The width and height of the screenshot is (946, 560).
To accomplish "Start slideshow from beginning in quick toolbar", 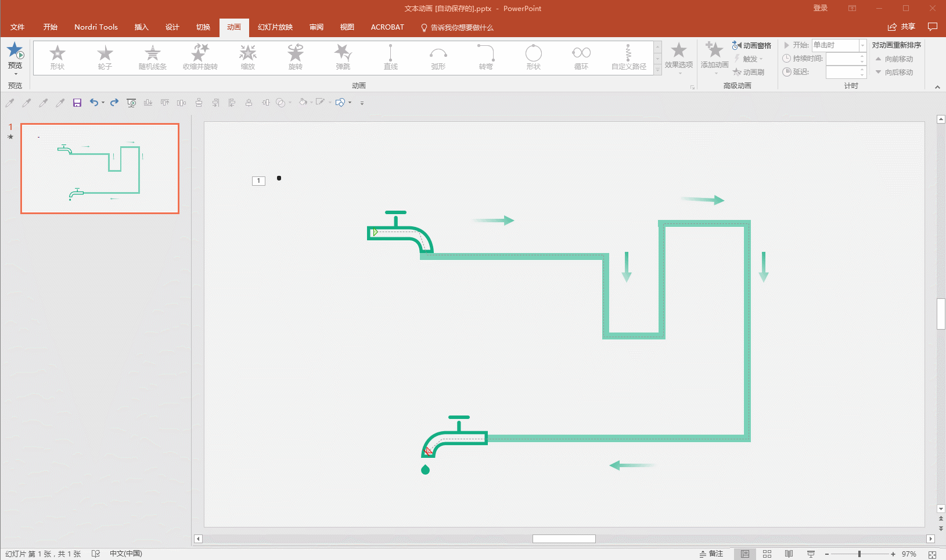I will tap(131, 103).
